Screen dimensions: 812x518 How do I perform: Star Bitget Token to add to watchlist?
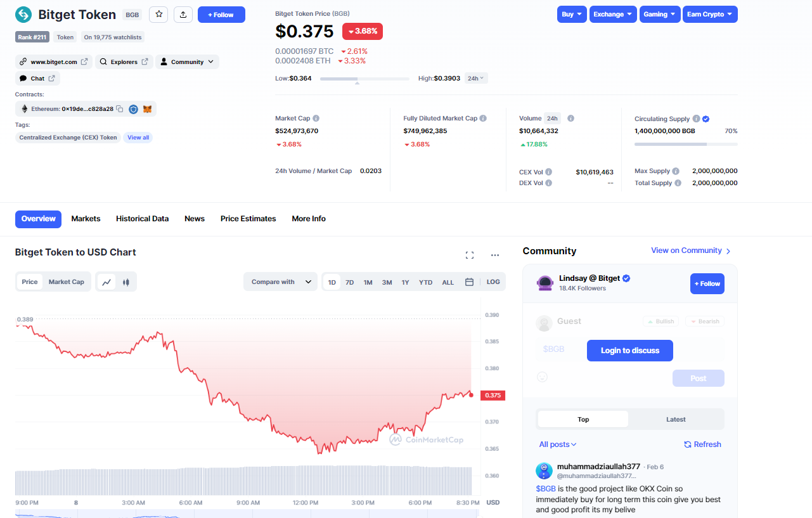[x=158, y=15]
